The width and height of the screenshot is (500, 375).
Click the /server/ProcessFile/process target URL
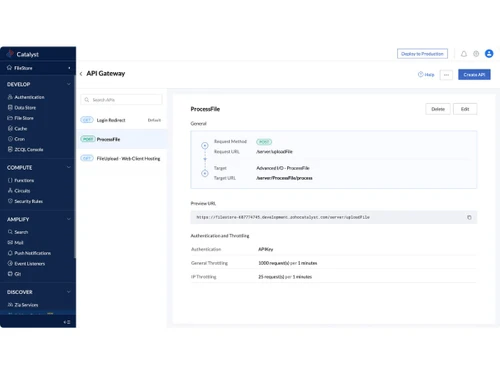[284, 178]
